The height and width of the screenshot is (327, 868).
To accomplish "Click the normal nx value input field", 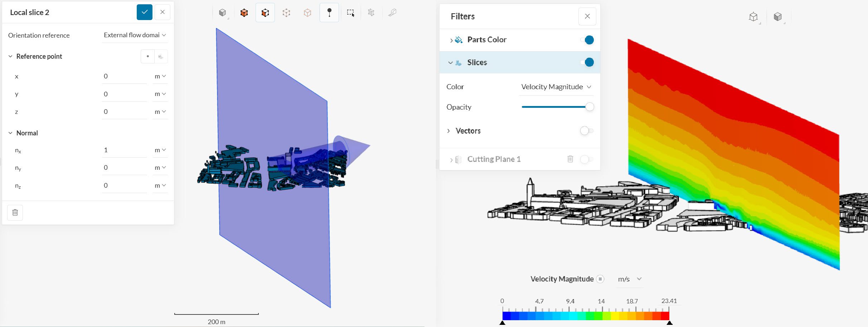I will click(x=124, y=150).
